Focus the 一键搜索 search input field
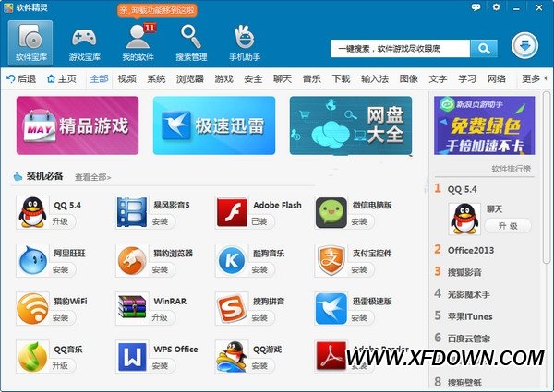Screen dimensions: 554x392 pyautogui.click(x=401, y=48)
